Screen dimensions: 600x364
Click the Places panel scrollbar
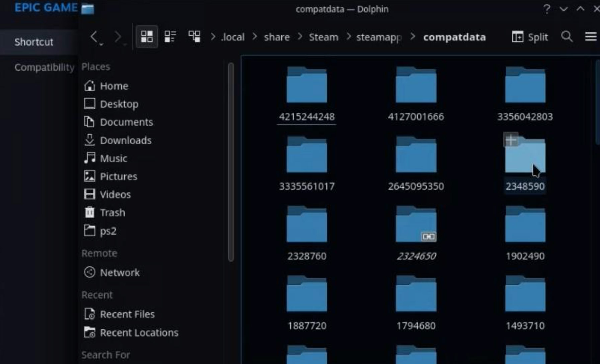coord(231,162)
